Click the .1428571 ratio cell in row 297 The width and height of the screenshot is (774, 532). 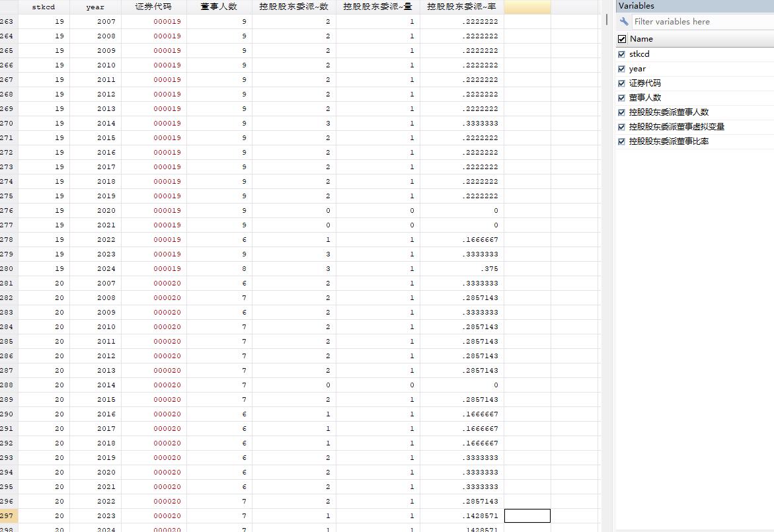461,515
